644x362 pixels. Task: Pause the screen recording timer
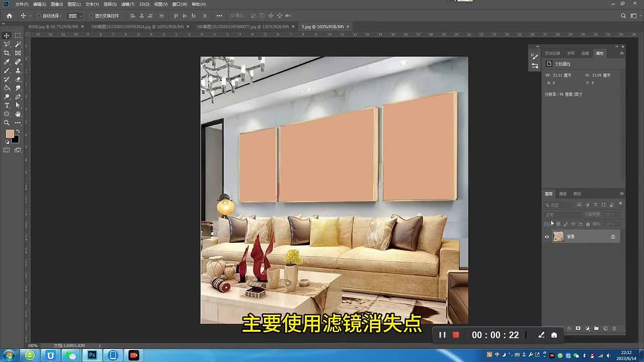442,335
